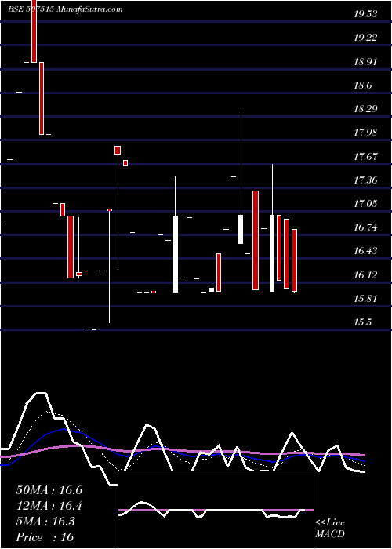The width and height of the screenshot is (392, 549).
Task: Click the 17.05 price axis label
Action: pyautogui.click(x=365, y=204)
